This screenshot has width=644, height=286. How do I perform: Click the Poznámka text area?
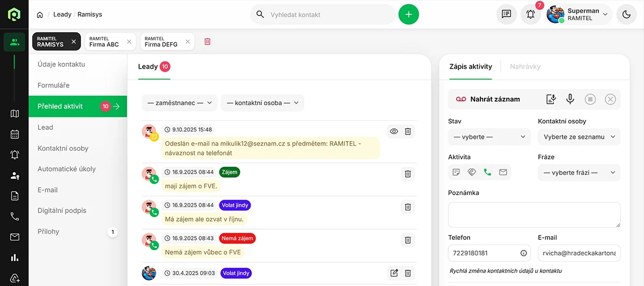click(x=534, y=214)
